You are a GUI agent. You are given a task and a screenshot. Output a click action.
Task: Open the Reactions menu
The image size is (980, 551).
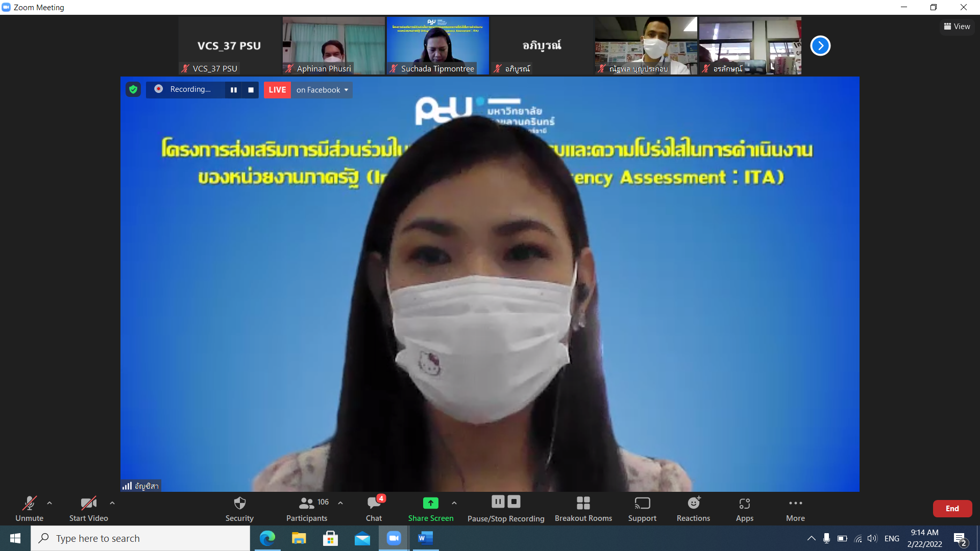point(693,509)
